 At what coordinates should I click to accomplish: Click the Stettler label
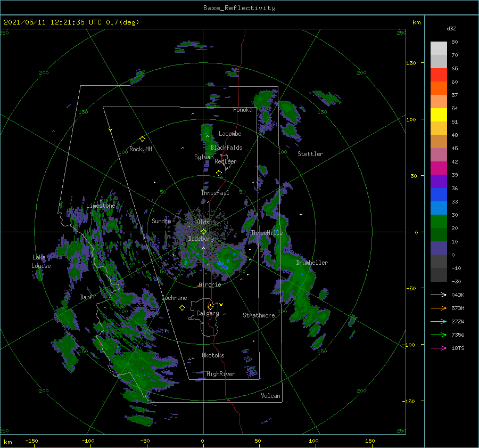pos(310,154)
